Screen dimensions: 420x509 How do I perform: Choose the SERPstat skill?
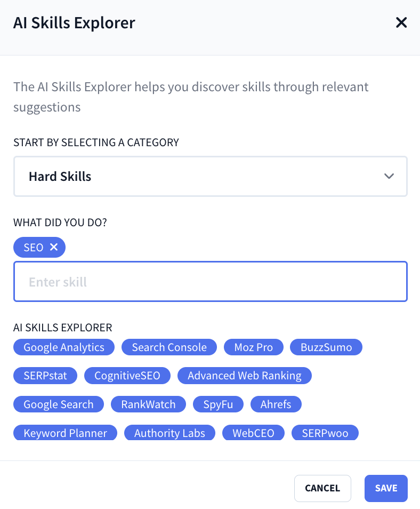(45, 376)
